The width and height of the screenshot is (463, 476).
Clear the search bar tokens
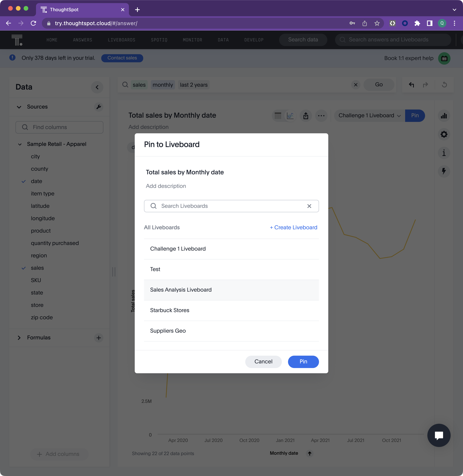tap(356, 85)
